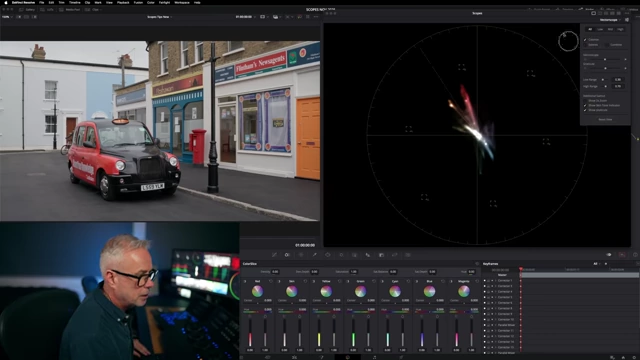Open the Magic Mask palette icon
The height and width of the screenshot is (360, 640).
click(354, 255)
